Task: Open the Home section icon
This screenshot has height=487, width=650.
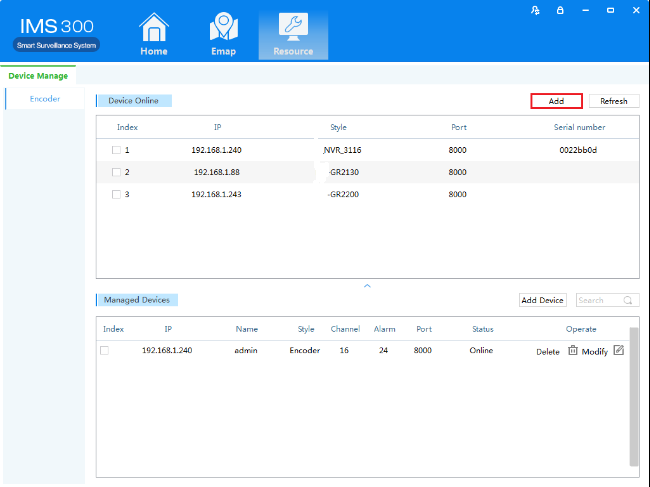Action: 153,29
